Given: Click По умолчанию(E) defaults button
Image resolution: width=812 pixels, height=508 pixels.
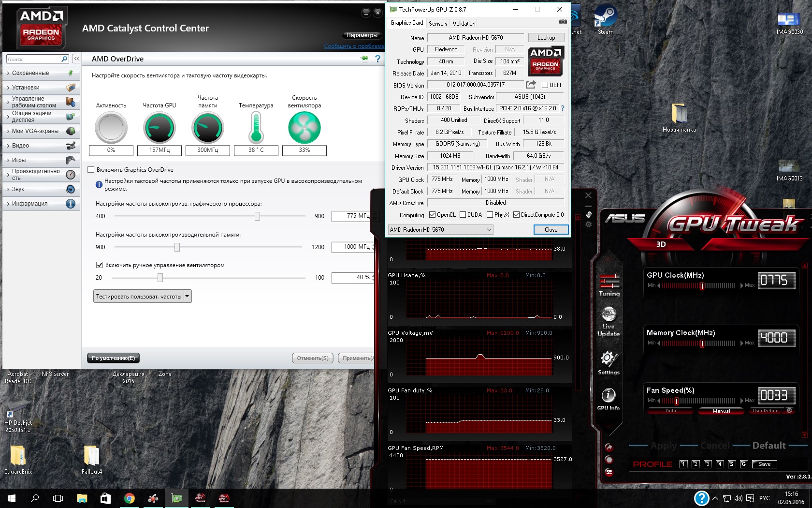Looking at the screenshot, I should (x=114, y=358).
